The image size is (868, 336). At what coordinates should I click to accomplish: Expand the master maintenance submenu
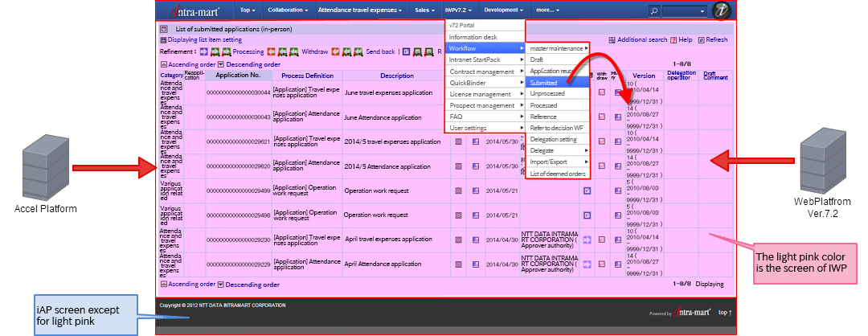click(558, 49)
